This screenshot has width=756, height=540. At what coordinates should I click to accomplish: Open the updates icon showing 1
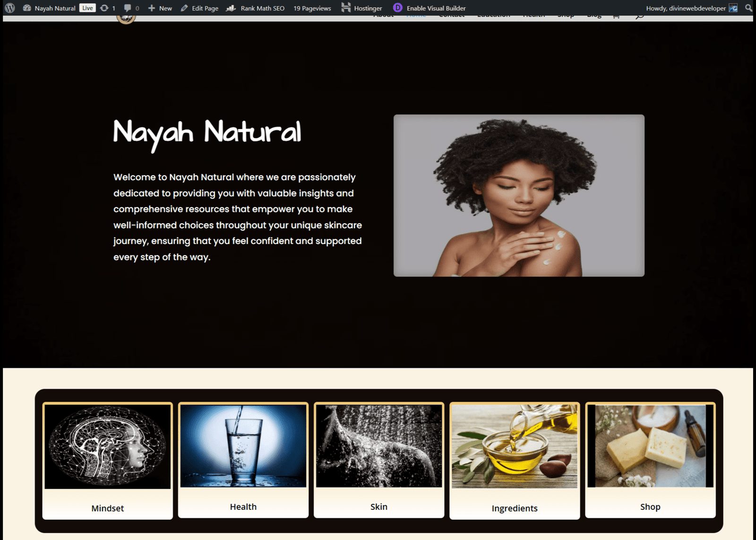107,8
